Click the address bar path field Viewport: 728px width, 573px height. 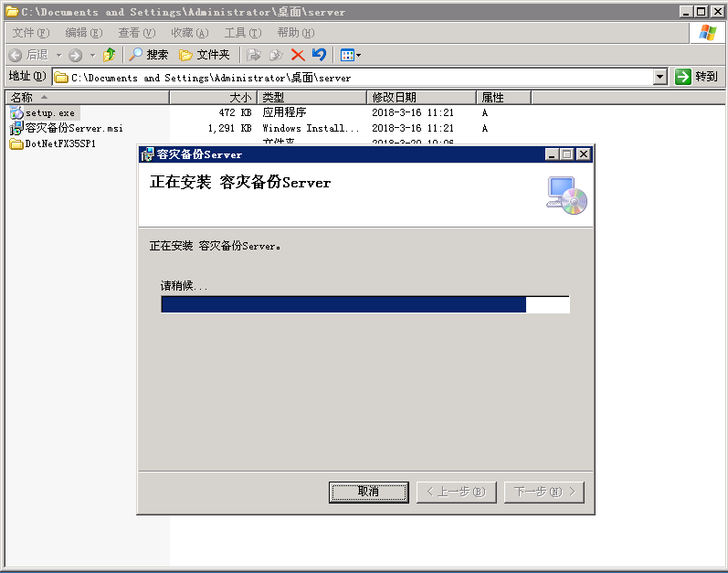pos(356,78)
